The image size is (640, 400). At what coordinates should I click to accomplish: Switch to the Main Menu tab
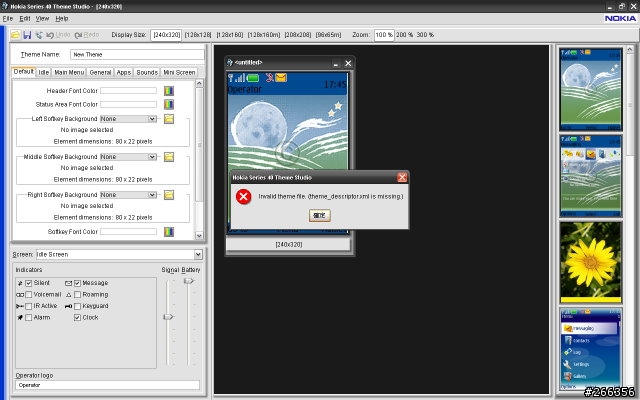pyautogui.click(x=69, y=72)
